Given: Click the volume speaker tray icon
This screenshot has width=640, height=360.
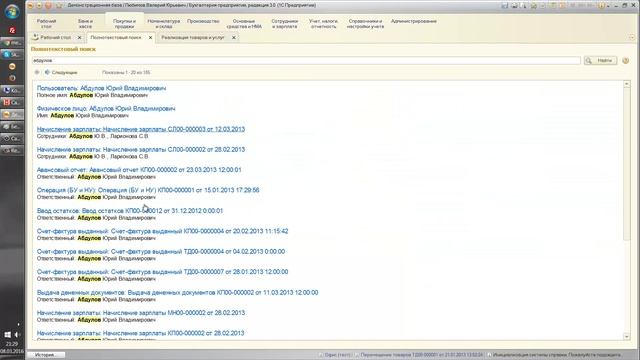Looking at the screenshot, I should [17, 335].
